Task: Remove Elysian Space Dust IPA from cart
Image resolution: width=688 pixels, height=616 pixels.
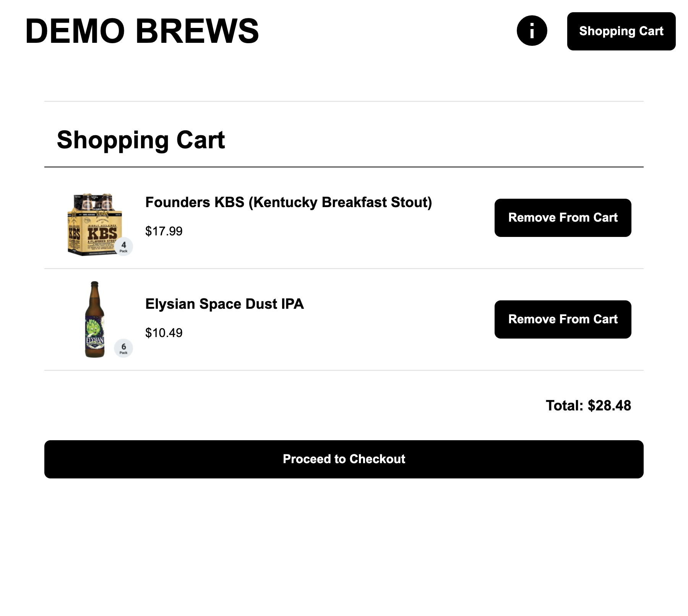Action: pos(562,319)
